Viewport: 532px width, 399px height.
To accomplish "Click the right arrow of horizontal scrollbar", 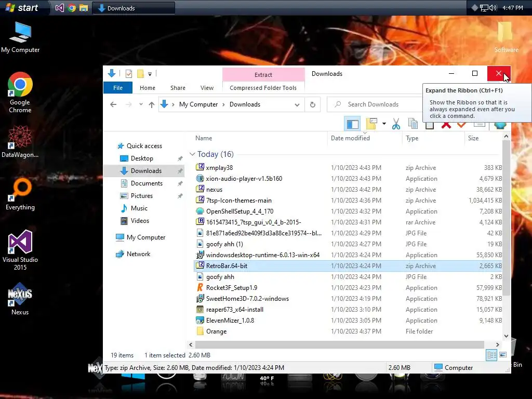I will coord(497,345).
